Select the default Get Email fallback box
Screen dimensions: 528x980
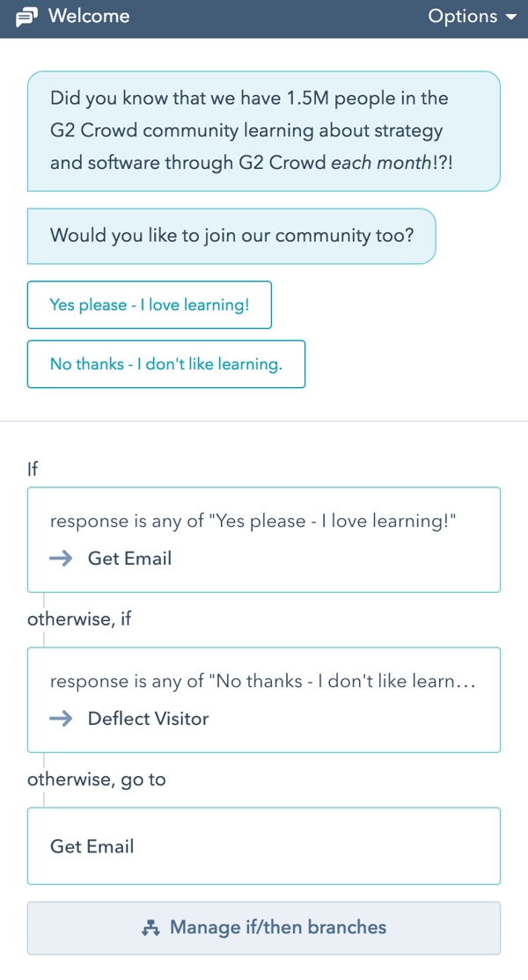263,846
